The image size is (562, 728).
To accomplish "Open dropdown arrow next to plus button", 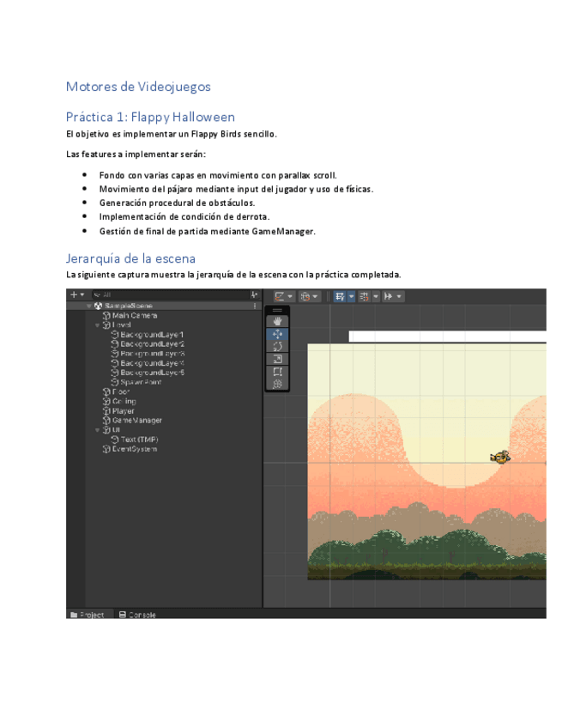I will point(82,294).
